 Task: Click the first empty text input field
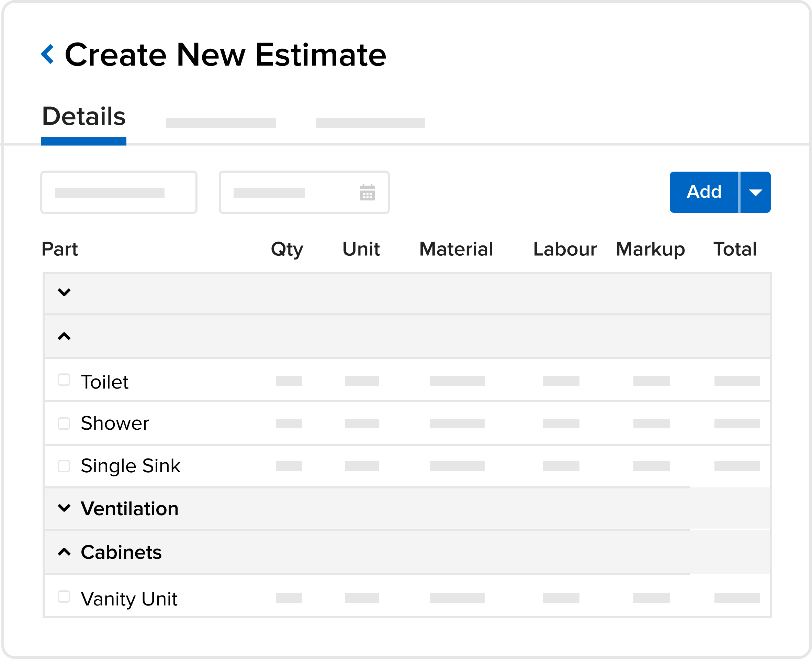click(119, 193)
